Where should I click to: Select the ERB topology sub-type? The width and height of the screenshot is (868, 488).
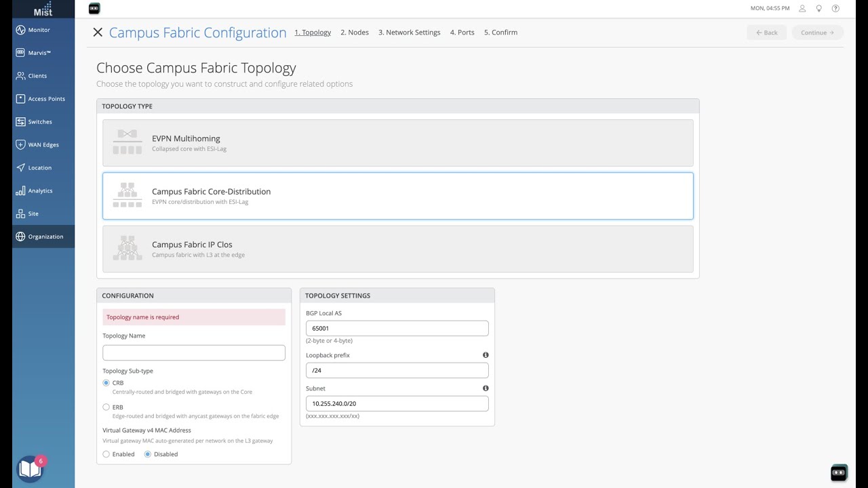tap(106, 407)
